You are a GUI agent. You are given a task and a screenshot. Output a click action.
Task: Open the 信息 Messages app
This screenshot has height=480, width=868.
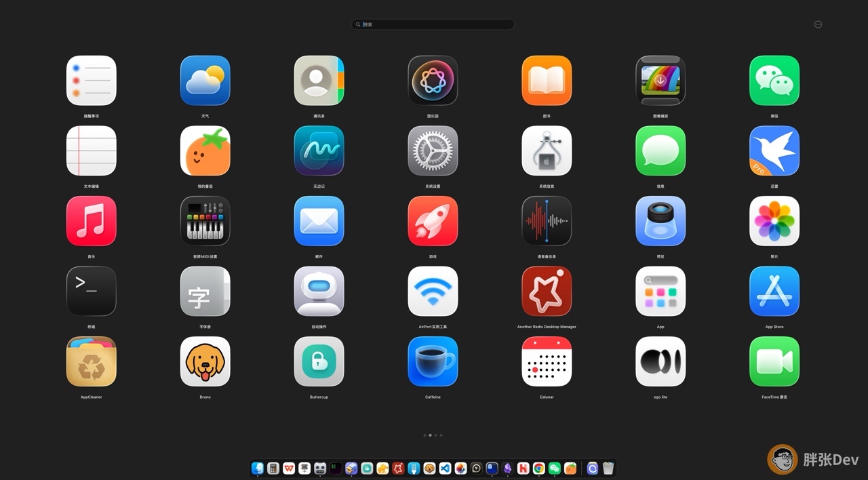point(660,151)
